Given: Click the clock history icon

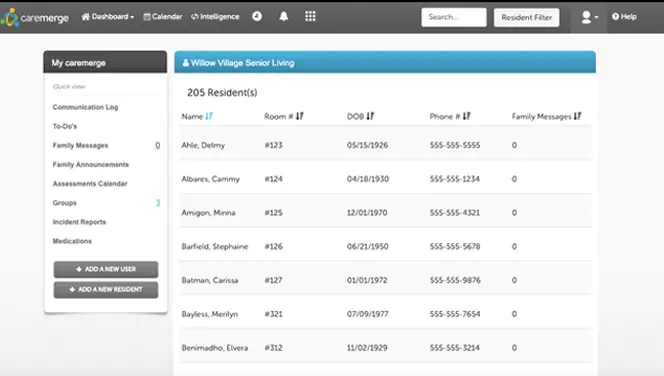Looking at the screenshot, I should (x=257, y=16).
